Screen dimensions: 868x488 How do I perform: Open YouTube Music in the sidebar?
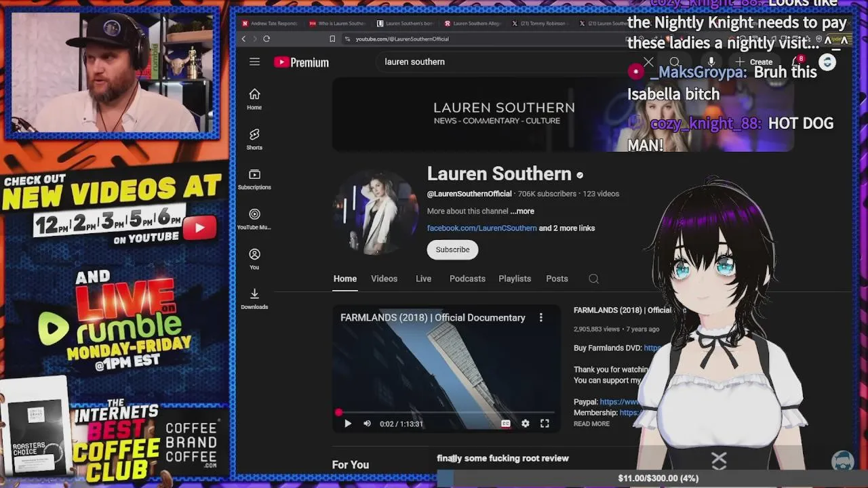pyautogui.click(x=254, y=219)
